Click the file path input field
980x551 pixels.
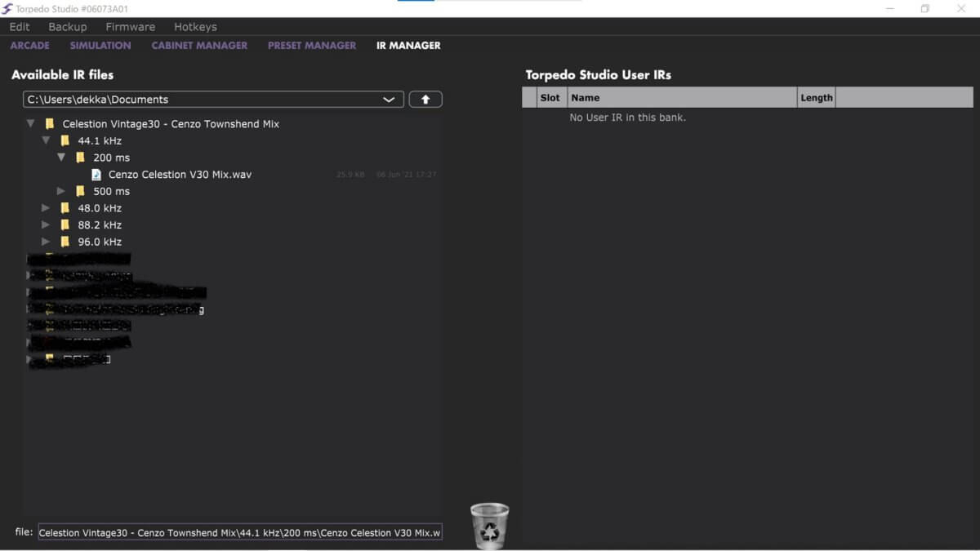[x=240, y=532]
